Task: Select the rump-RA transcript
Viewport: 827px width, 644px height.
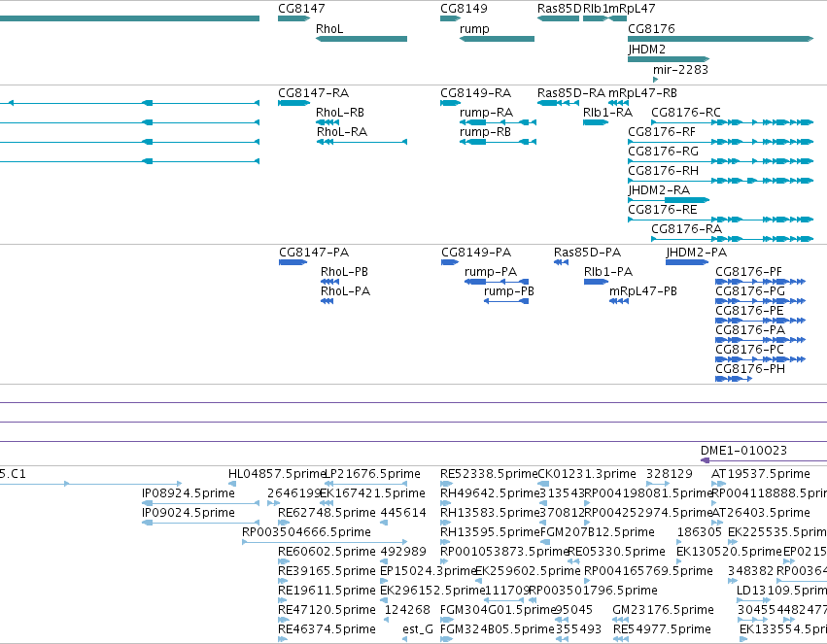Action: [498, 122]
